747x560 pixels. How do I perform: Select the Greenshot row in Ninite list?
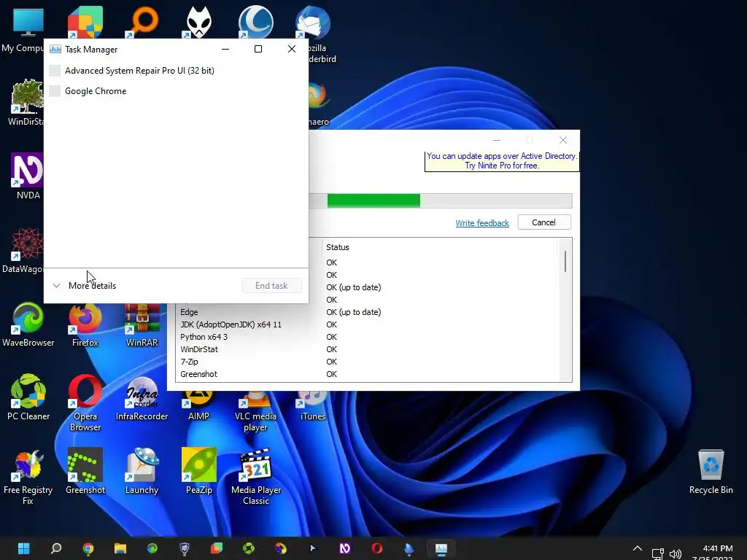pos(367,374)
